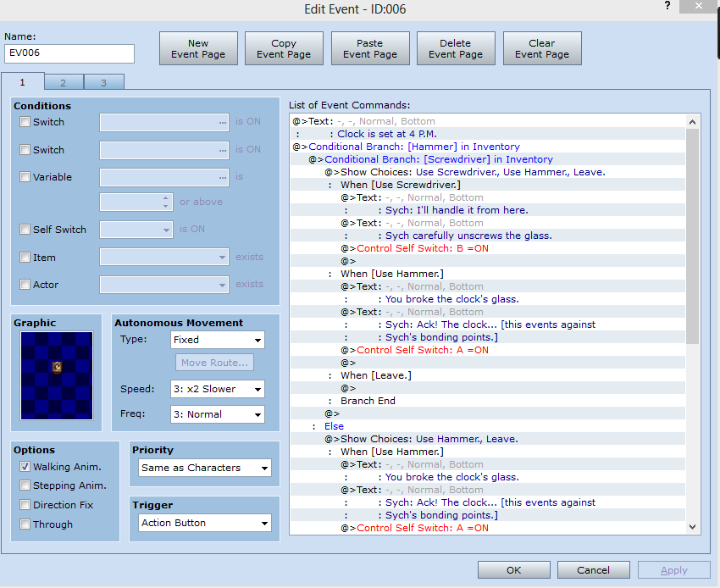This screenshot has height=588, width=720.
Task: Click the New Event Page button
Action: pyautogui.click(x=198, y=48)
